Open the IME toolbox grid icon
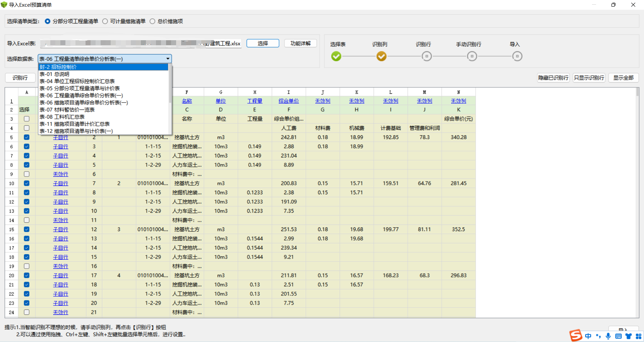This screenshot has width=644, height=342. [639, 336]
